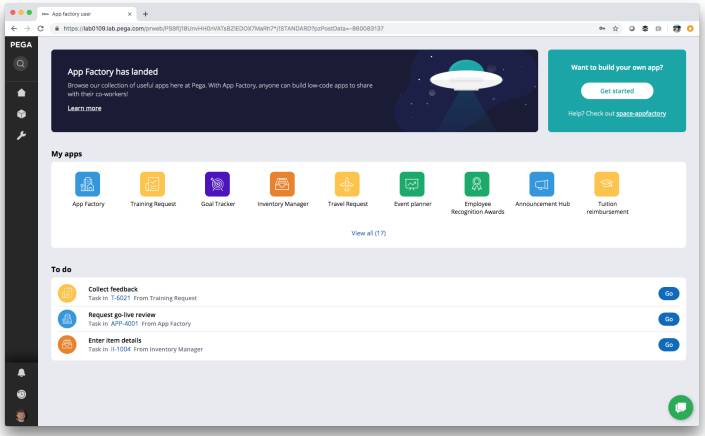Open the space-appfactory help link
The image size is (705, 436).
pos(641,114)
